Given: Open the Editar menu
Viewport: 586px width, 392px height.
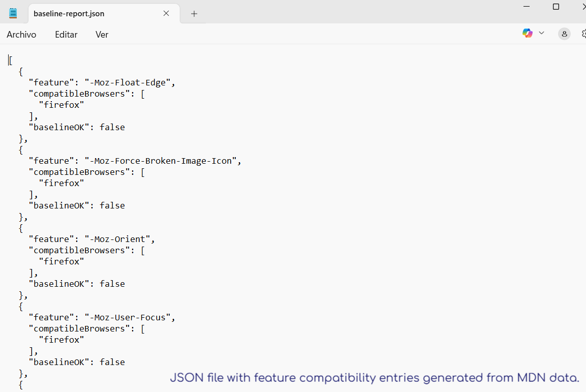Looking at the screenshot, I should [x=66, y=35].
